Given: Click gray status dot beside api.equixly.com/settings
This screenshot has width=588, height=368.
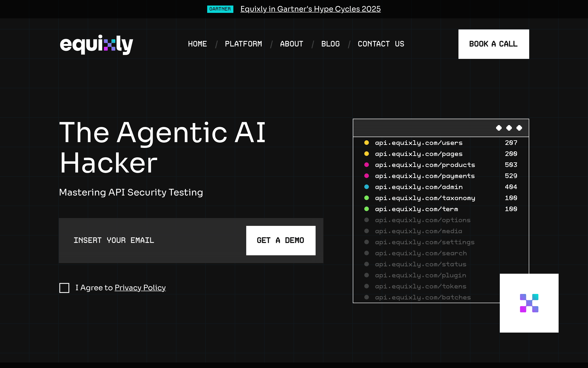Looking at the screenshot, I should 366,242.
